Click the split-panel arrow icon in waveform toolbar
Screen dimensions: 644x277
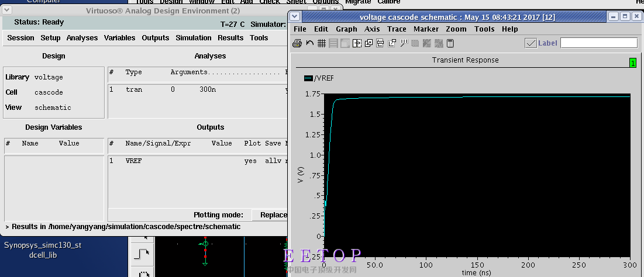pyautogui.click(x=357, y=43)
